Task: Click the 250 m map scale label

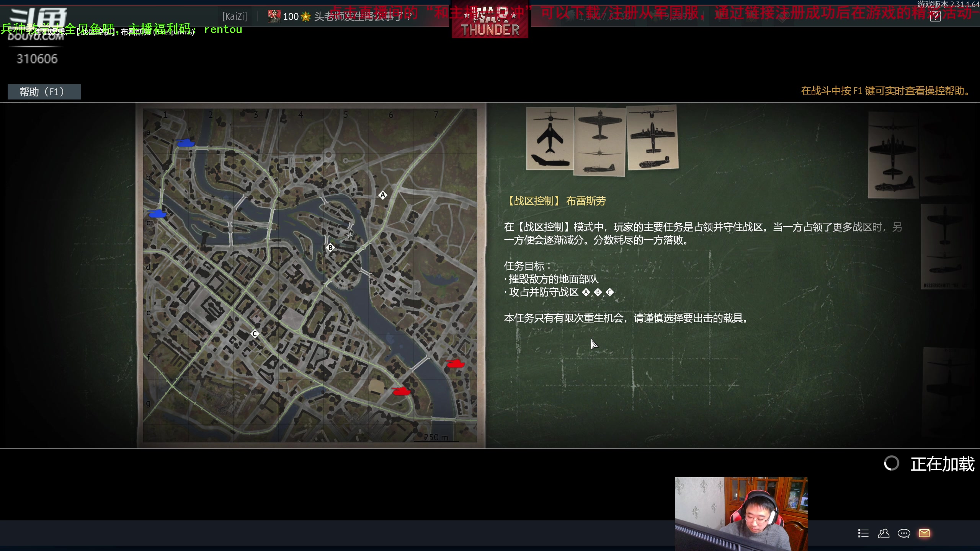Action: (x=436, y=437)
